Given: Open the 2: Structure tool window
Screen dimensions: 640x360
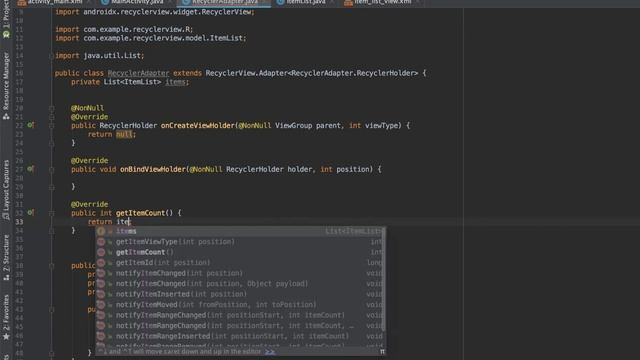Looking at the screenshot, I should (x=6, y=257).
